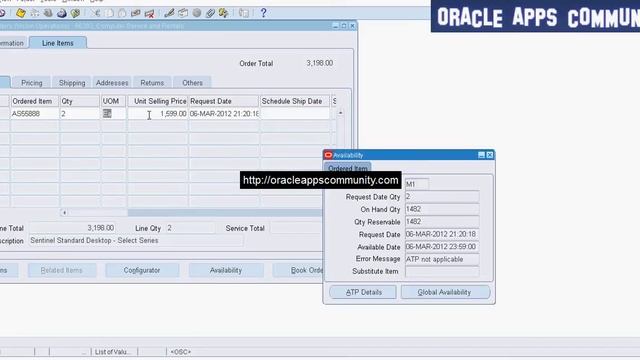Switch to the Shipping tab
Viewport: 640px width, 360px height.
[72, 83]
